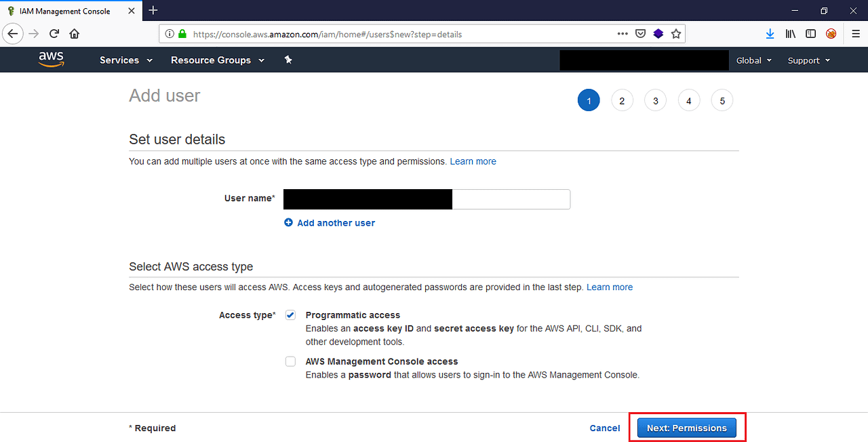Open the Firefox Library
The image size is (868, 442).
[790, 33]
